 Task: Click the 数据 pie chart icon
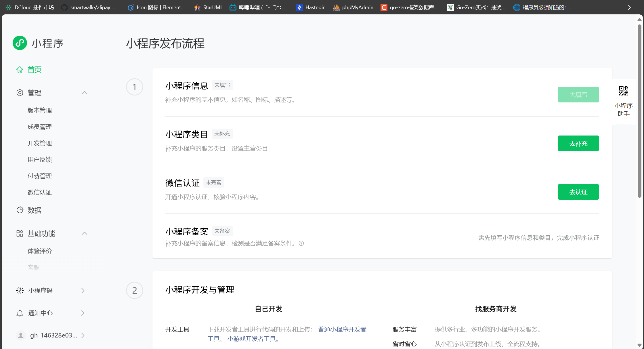(20, 210)
